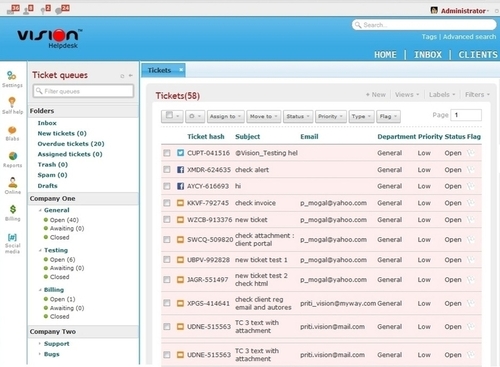
Task: Click the email icon on UBPV-992828
Action: coord(180,260)
